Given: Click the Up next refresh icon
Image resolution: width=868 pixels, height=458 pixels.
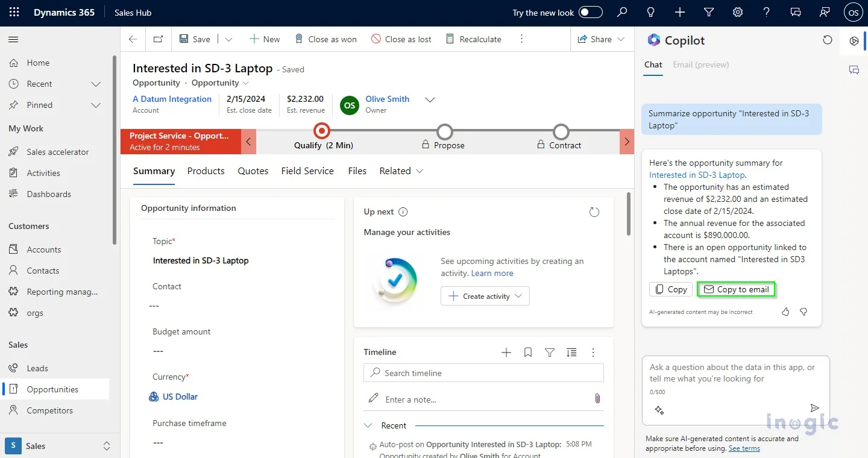Looking at the screenshot, I should pos(594,212).
